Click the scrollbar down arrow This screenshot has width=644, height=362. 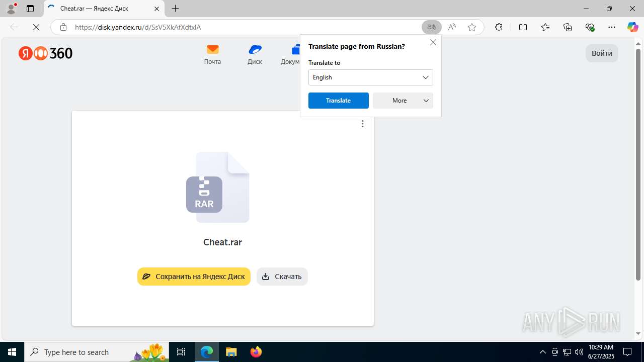tap(638, 334)
